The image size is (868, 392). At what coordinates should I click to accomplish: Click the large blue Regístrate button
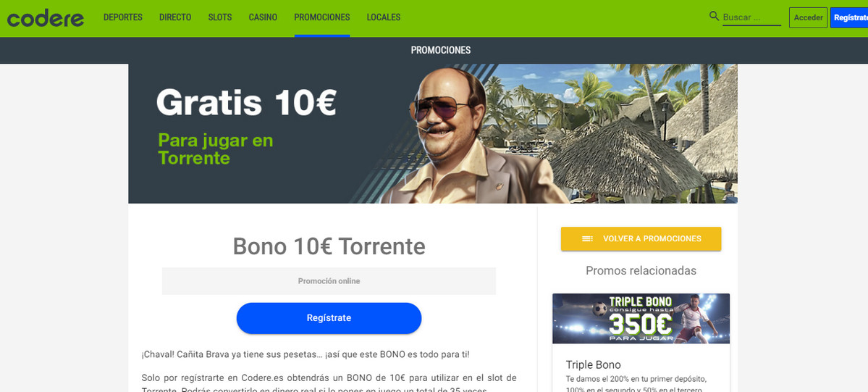[329, 318]
